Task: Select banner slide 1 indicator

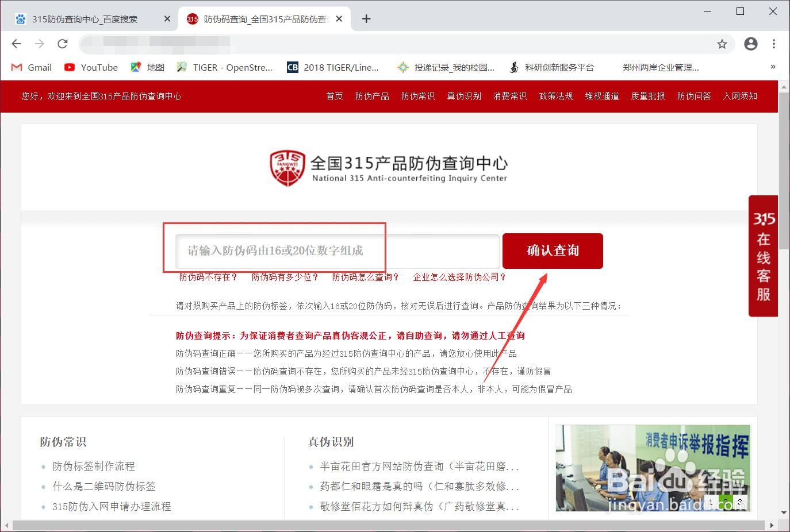Action: point(711,502)
